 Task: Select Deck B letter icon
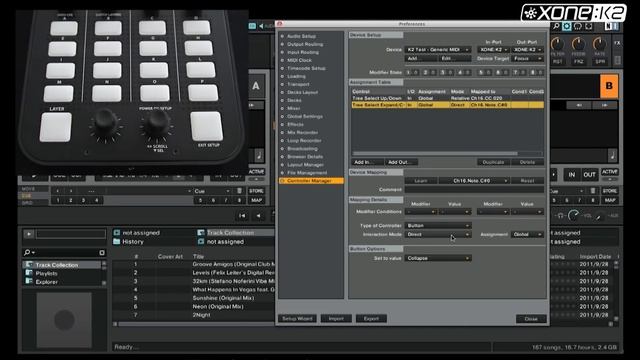[609, 86]
